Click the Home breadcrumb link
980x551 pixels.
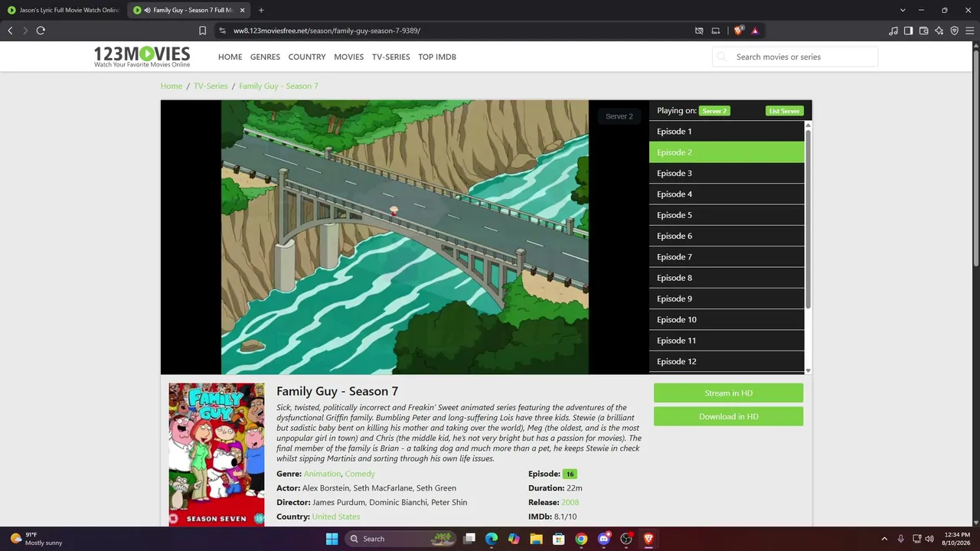[171, 86]
